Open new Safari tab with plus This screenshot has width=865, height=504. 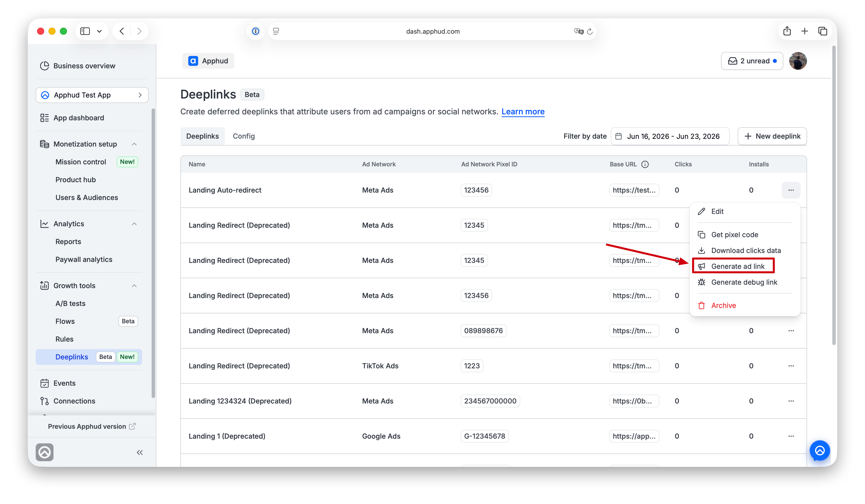pos(805,31)
